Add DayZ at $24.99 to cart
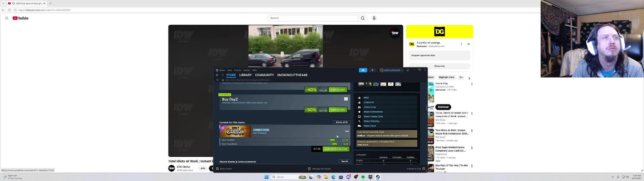 (338, 110)
